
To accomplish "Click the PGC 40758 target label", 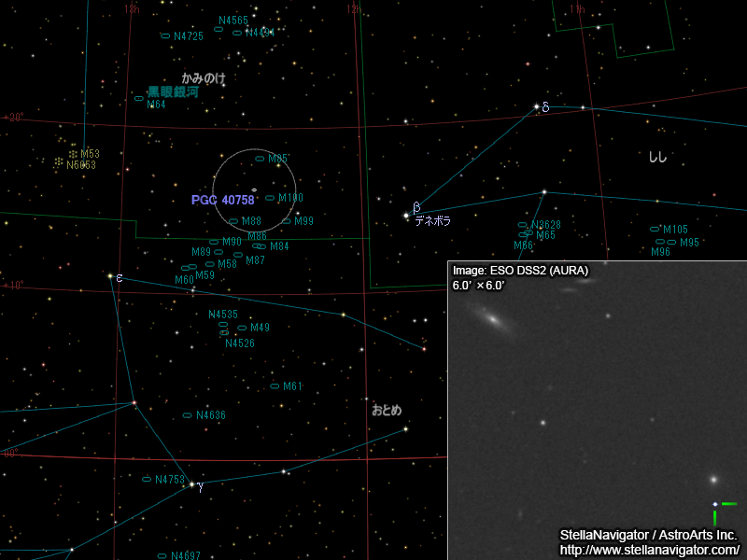I will (222, 201).
